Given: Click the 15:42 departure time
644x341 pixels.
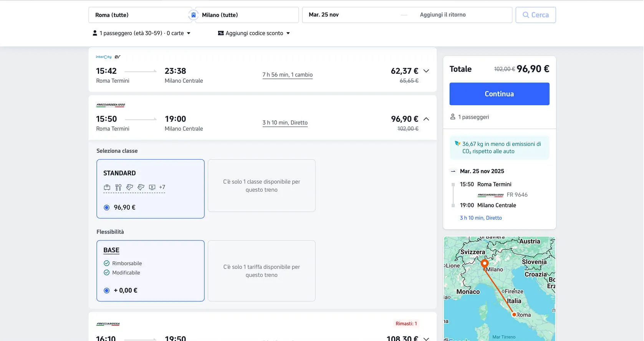Looking at the screenshot, I should 106,71.
